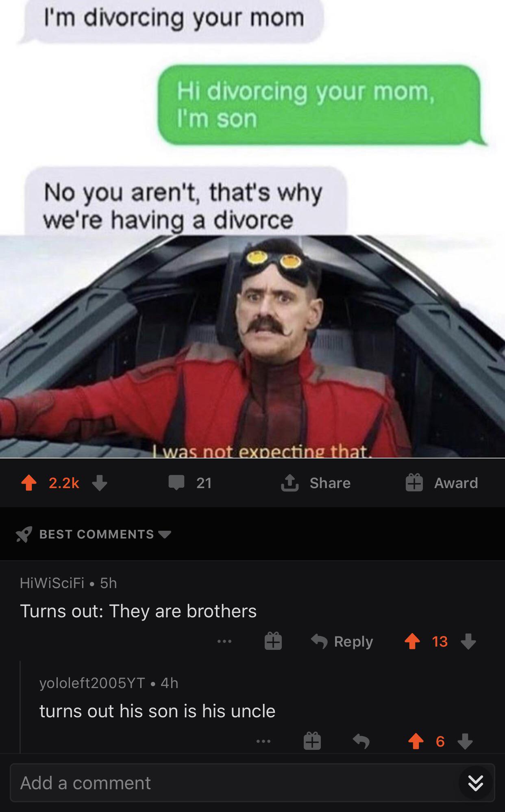Viewport: 505px width, 812px height.
Task: Downvote yololeft2005YT's comment
Action: (465, 741)
